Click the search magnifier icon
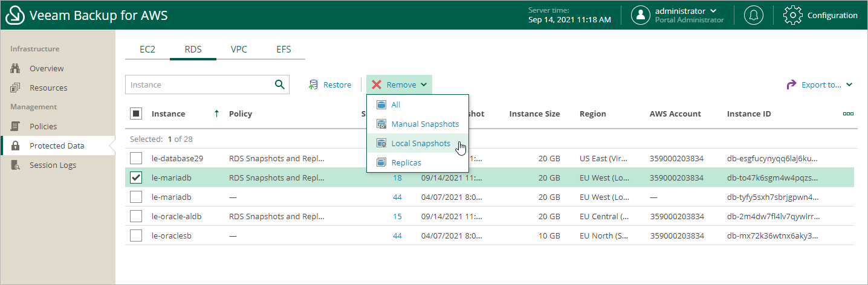This screenshot has height=285, width=868. click(x=279, y=85)
